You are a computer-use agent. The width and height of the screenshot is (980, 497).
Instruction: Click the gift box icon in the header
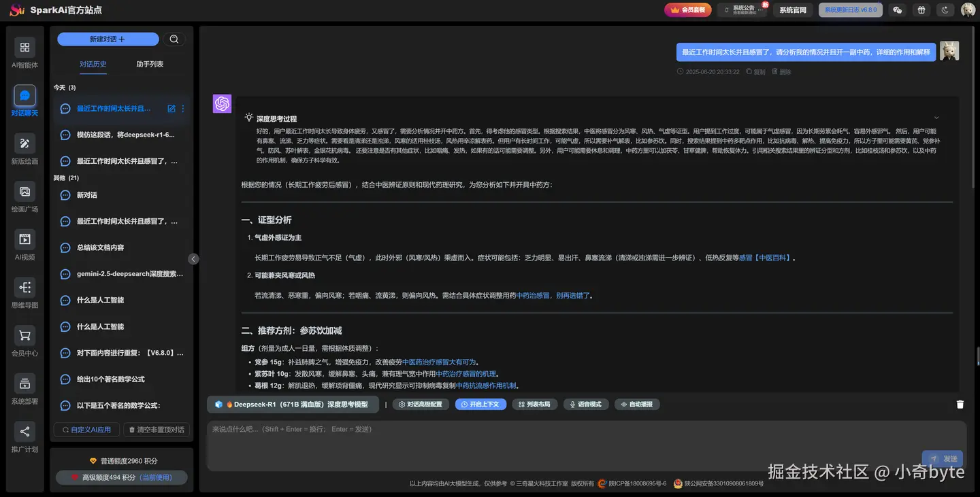[x=921, y=10]
